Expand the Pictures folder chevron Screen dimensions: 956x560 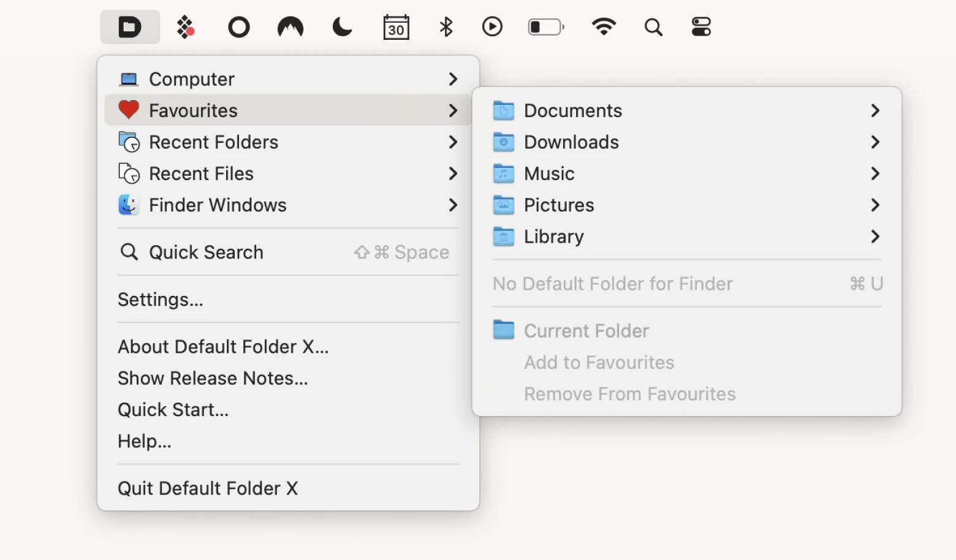click(x=875, y=205)
